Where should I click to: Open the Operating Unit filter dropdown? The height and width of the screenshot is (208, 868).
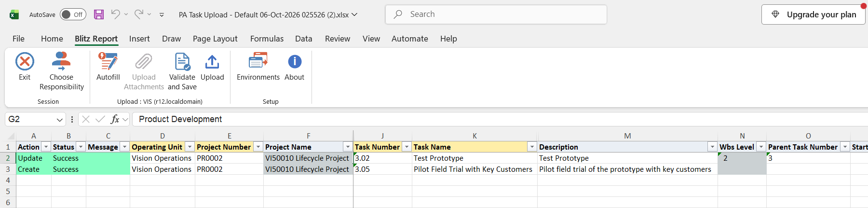tap(190, 147)
